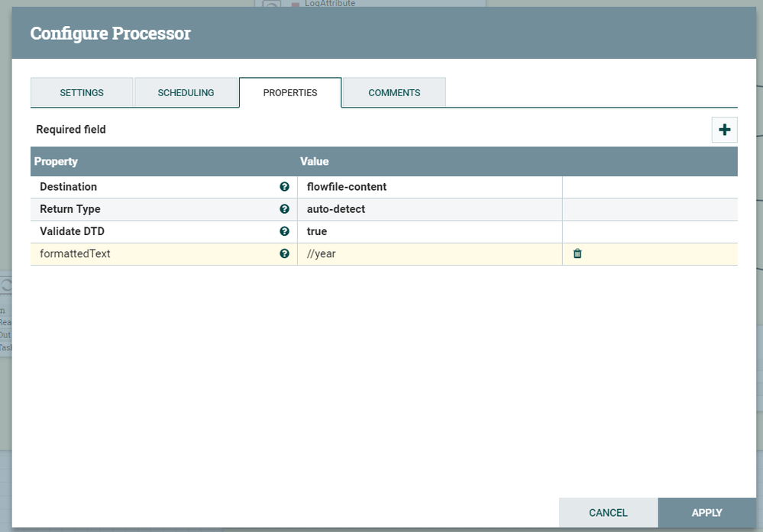
Task: Edit the //year value field
Action: tap(430, 254)
